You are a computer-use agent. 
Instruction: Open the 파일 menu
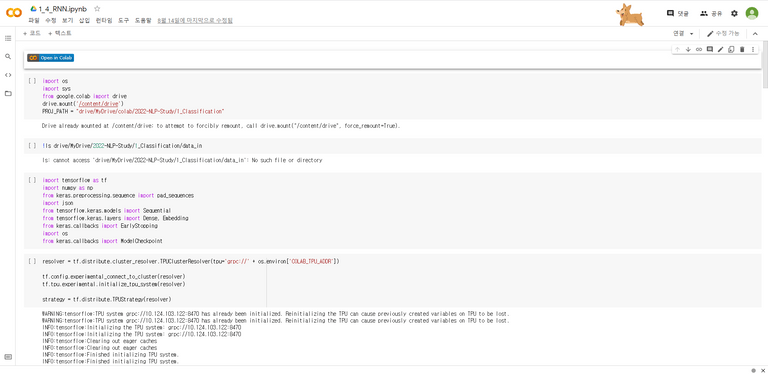tap(34, 21)
